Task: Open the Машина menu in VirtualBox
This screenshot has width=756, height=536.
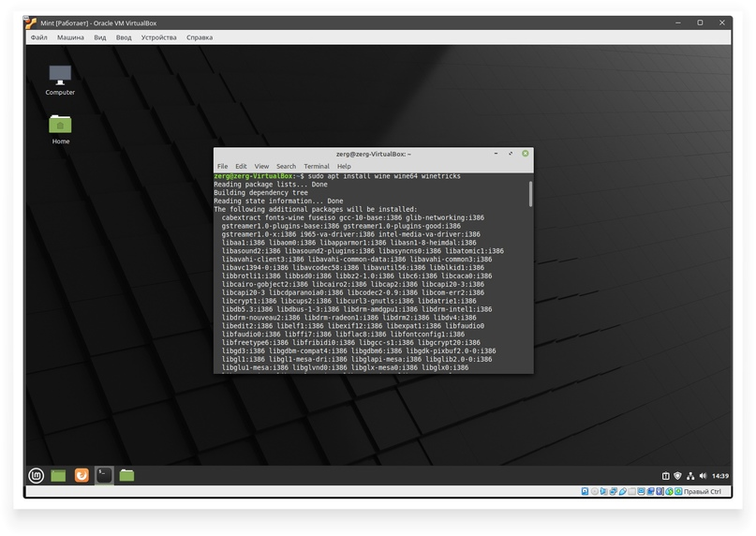Action: pos(70,37)
